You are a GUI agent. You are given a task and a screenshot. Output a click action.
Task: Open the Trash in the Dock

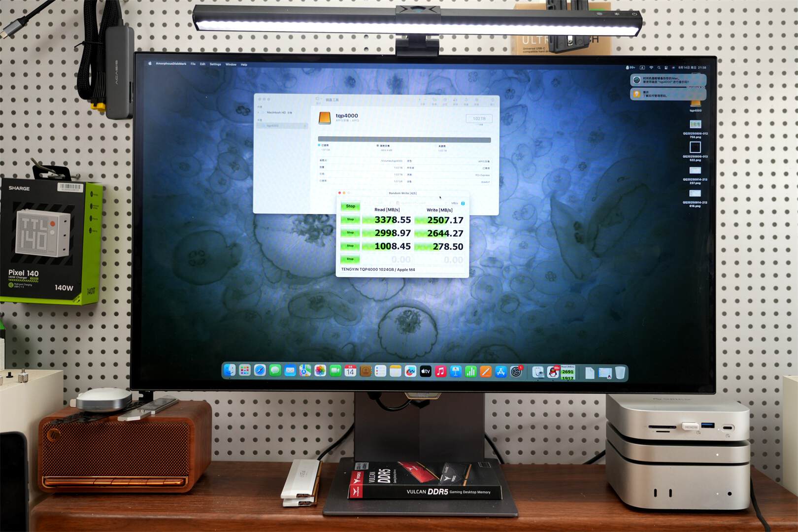(620, 373)
